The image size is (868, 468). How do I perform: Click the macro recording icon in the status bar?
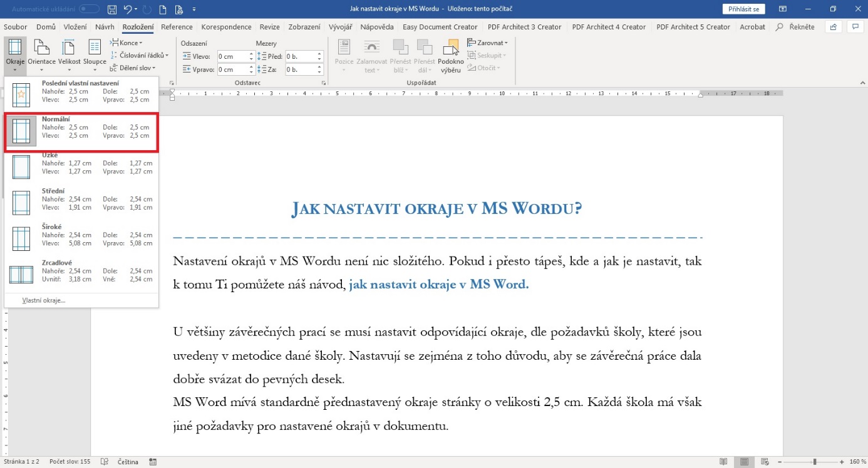point(153,462)
